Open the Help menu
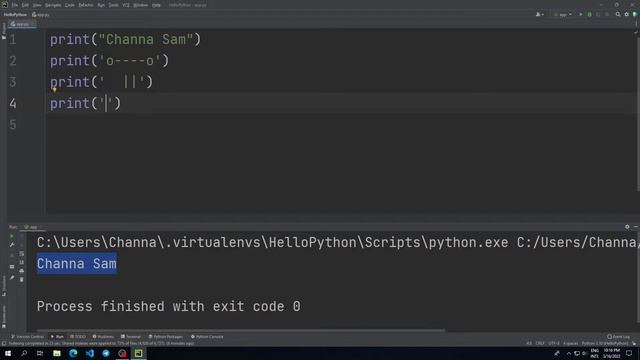640x360 pixels. click(156, 5)
